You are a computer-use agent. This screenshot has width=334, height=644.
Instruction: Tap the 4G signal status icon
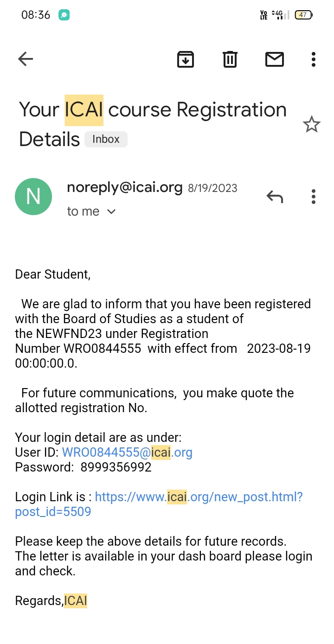[x=279, y=15]
